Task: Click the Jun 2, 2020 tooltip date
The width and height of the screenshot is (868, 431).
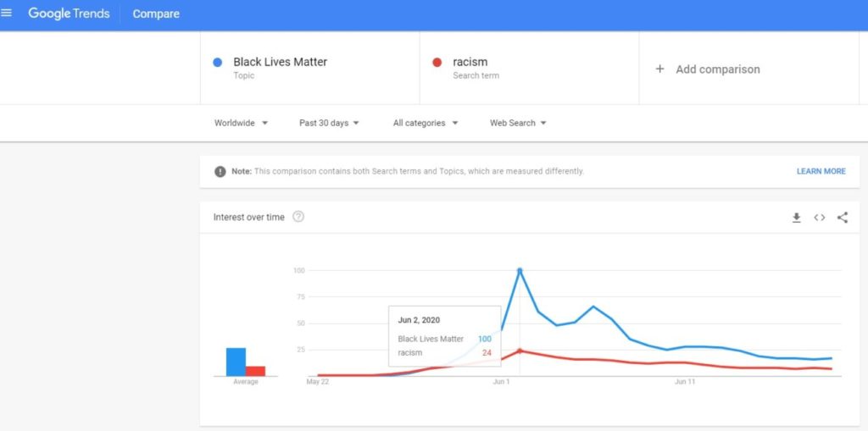Action: [419, 320]
